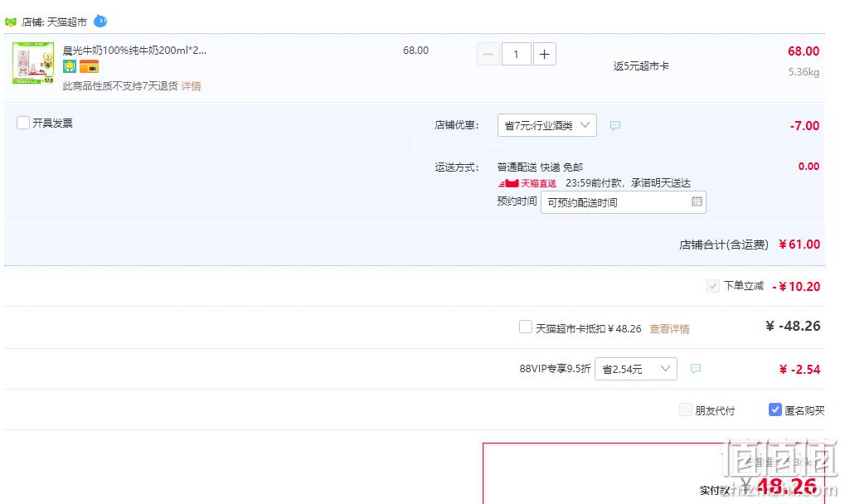Click the comment bubble icon next to 88VIP dropdown
845x504 pixels.
click(x=696, y=369)
